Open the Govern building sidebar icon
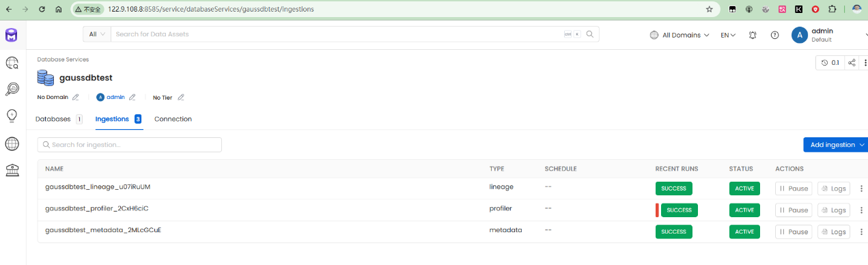Image resolution: width=868 pixels, height=265 pixels. (x=12, y=170)
